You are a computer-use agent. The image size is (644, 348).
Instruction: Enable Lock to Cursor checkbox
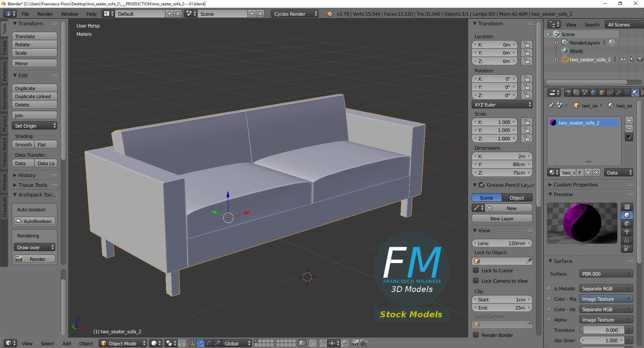tap(476, 270)
